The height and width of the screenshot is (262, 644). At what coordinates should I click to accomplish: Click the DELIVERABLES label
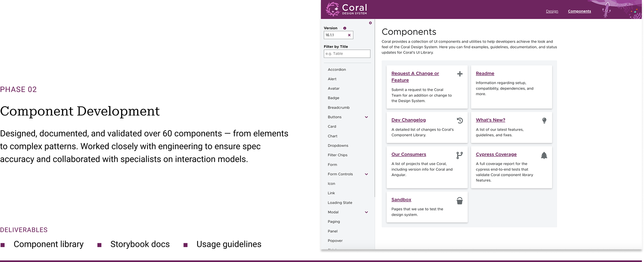pos(24,230)
